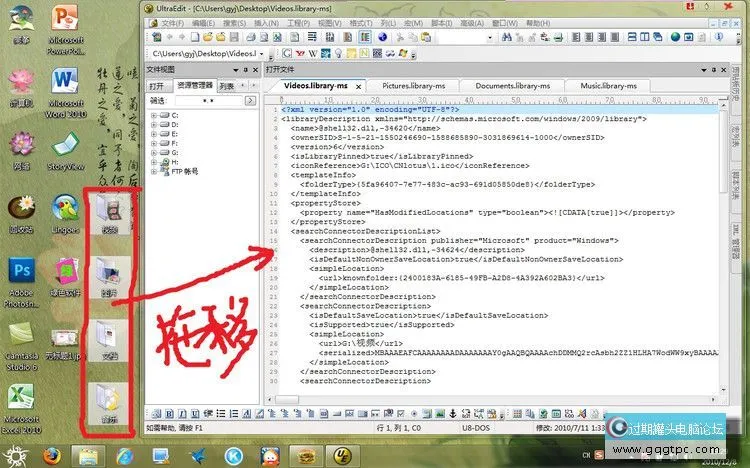Close the Videos.library-ms tab

pyautogui.click(x=358, y=87)
